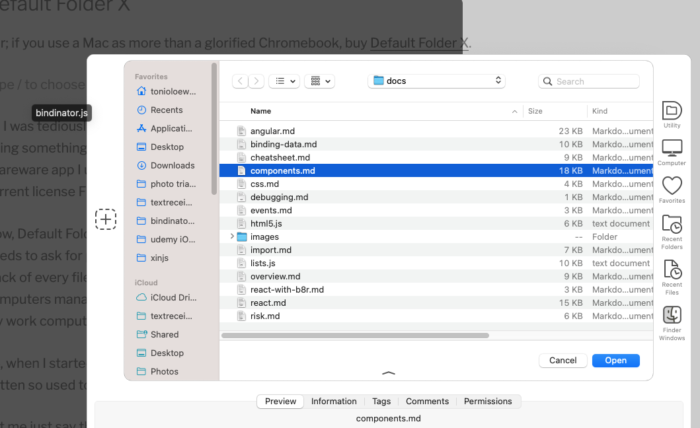The width and height of the screenshot is (700, 428).
Task: Select the angular.md file
Action: 436,131
